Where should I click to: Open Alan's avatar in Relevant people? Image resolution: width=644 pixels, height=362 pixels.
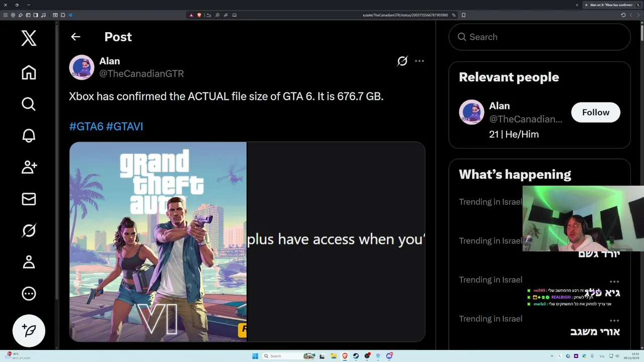coord(471,112)
